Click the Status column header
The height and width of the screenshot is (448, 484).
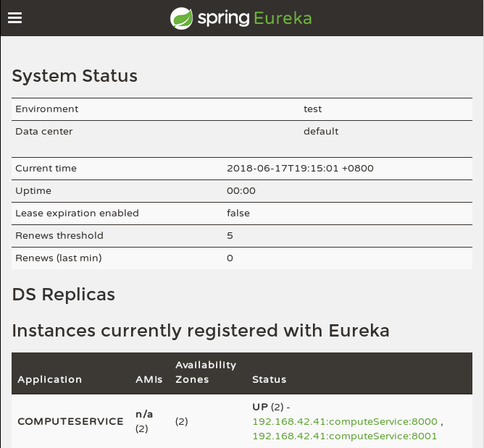coord(269,379)
